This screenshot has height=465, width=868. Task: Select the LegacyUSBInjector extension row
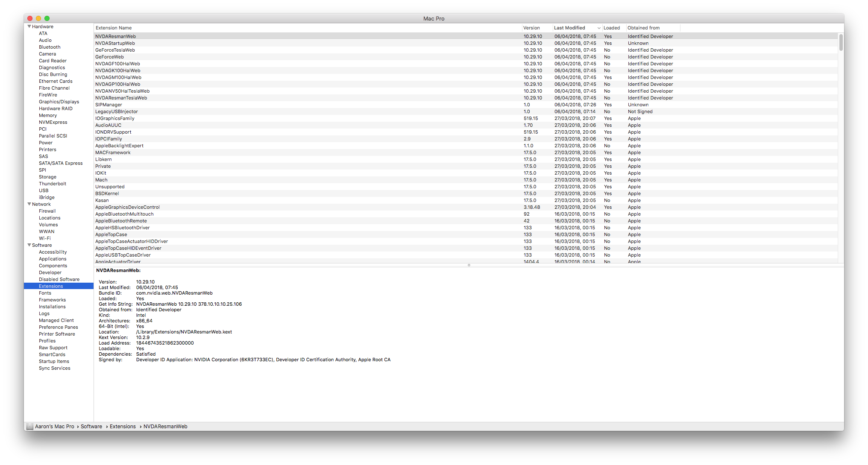116,111
